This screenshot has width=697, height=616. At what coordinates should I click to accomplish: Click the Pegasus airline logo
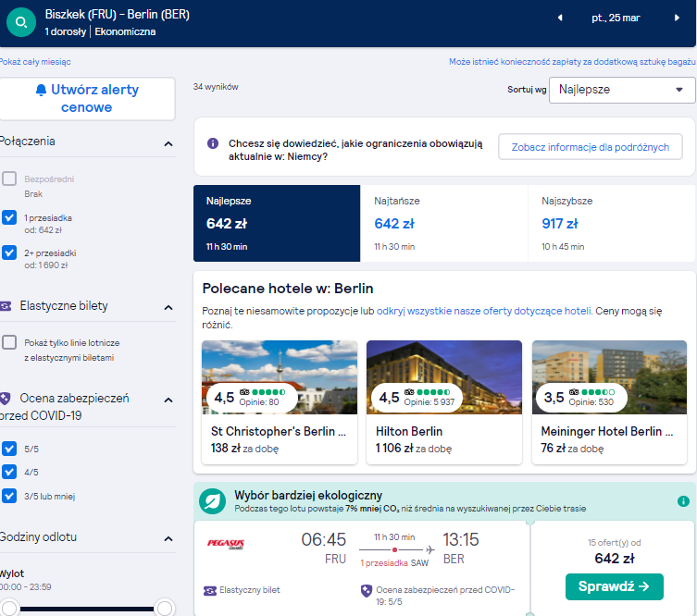[226, 544]
